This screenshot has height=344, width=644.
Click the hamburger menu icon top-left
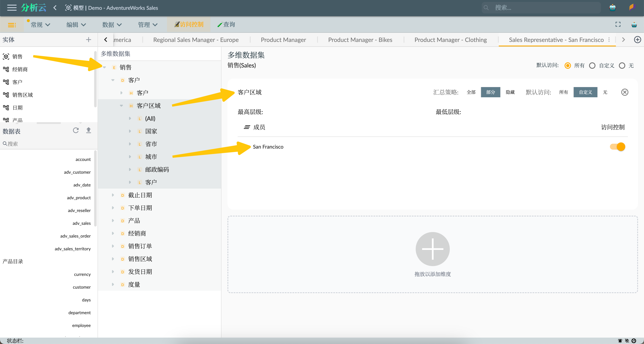coord(12,8)
